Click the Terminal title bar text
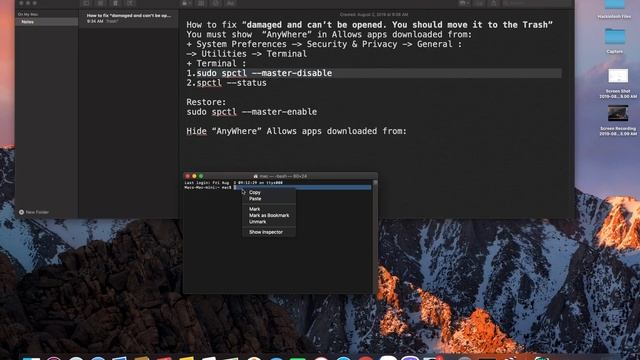This screenshot has width=640, height=360. coord(280,176)
